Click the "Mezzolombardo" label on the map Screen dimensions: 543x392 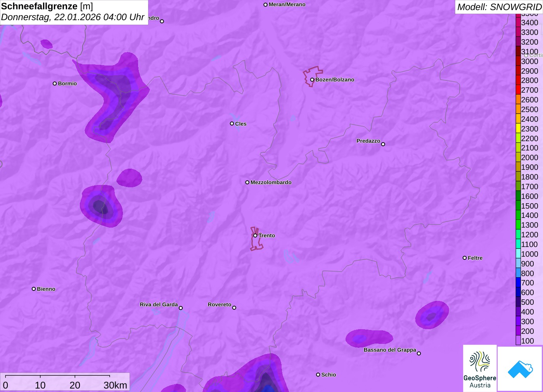pos(271,182)
